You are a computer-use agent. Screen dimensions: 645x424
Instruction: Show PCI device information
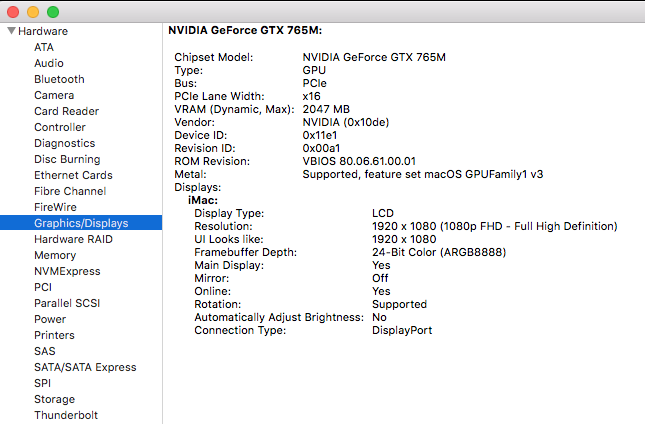pyautogui.click(x=43, y=287)
